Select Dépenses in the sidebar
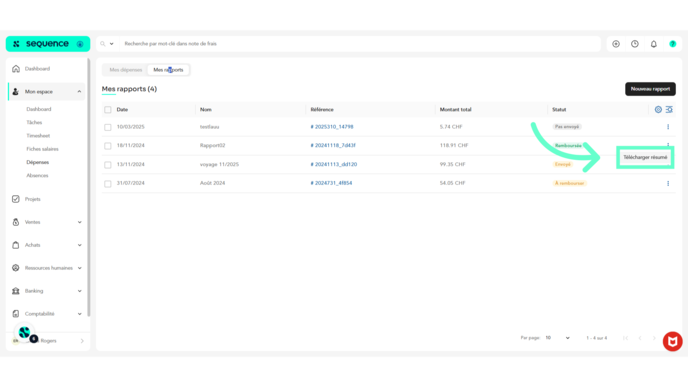688x387 pixels. point(38,162)
